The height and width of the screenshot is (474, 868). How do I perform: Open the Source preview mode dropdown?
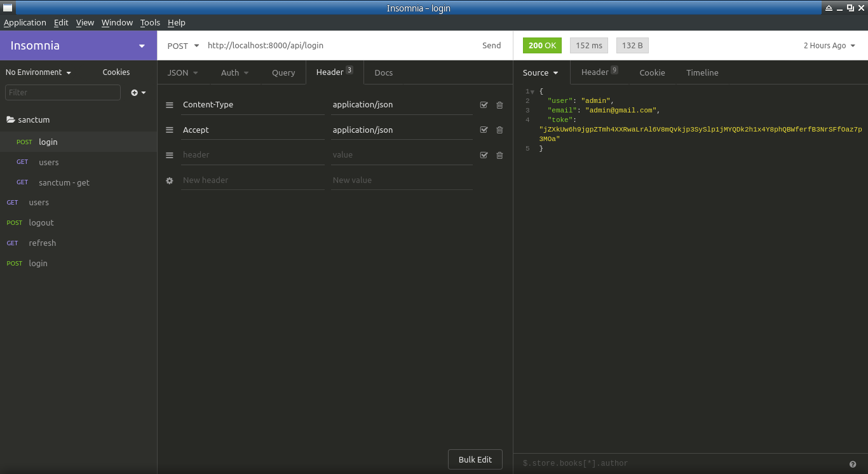pos(541,73)
